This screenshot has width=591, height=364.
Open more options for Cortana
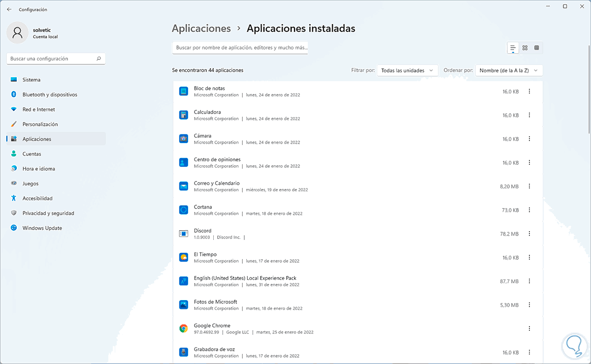click(x=529, y=210)
